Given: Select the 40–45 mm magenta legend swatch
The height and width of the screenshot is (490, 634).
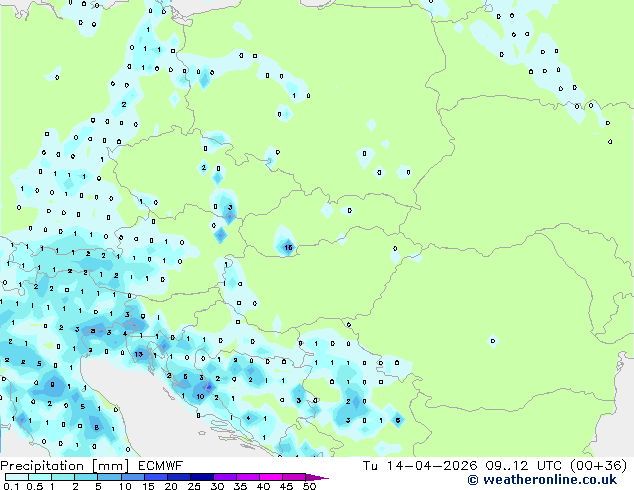Looking at the screenshot, I should pyautogui.click(x=271, y=477).
